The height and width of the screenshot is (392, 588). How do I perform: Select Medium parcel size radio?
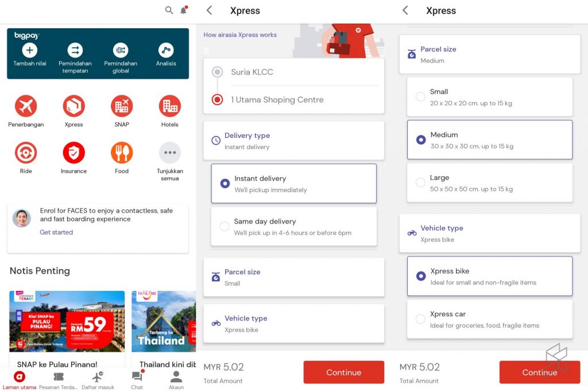tap(421, 140)
